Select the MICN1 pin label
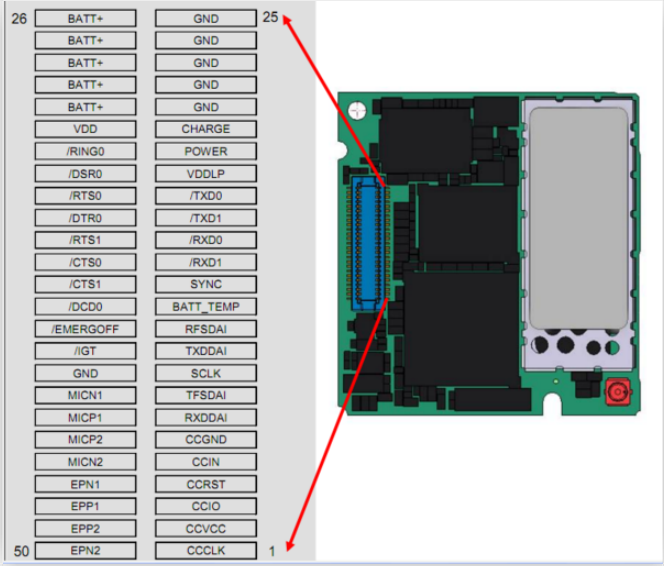664x566 pixels. [x=86, y=395]
